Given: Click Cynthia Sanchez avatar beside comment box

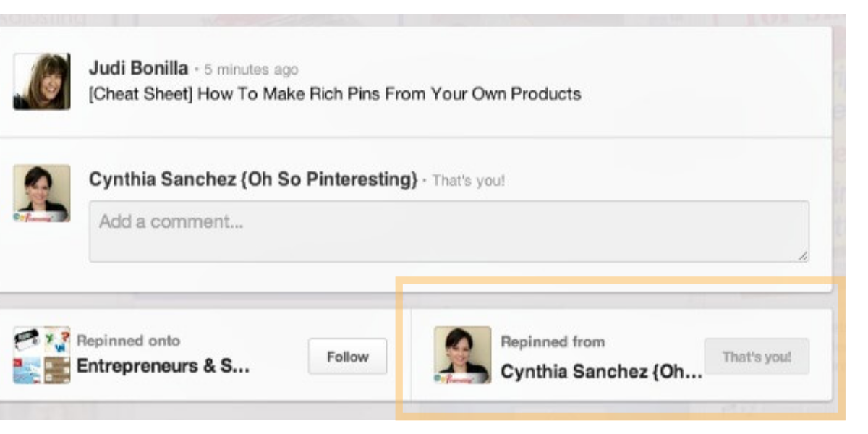Looking at the screenshot, I should coord(41,192).
